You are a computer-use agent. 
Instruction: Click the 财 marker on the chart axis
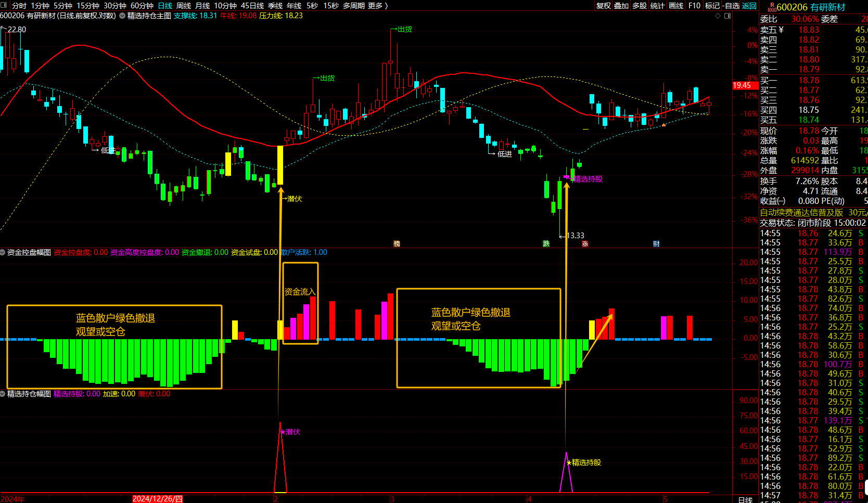point(656,243)
